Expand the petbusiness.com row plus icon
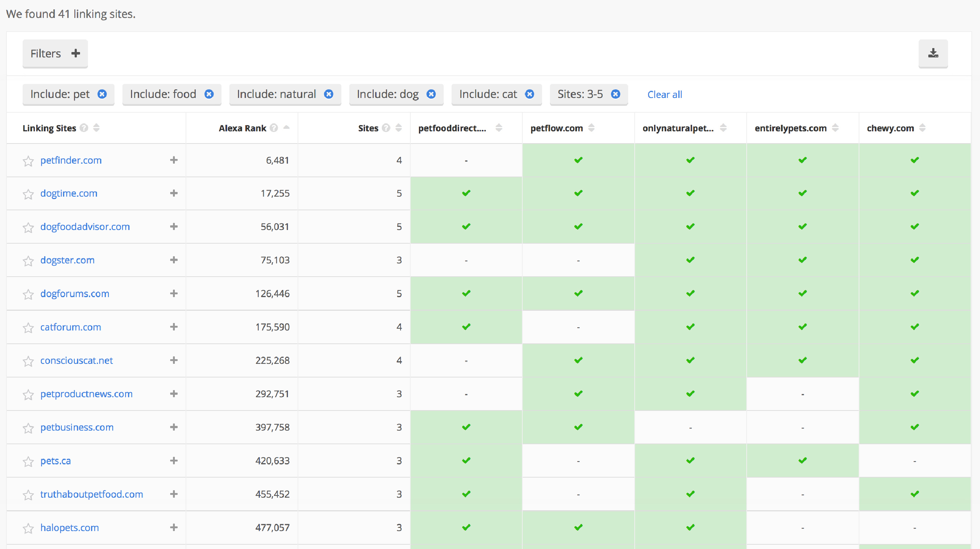Image resolution: width=980 pixels, height=549 pixels. (174, 427)
